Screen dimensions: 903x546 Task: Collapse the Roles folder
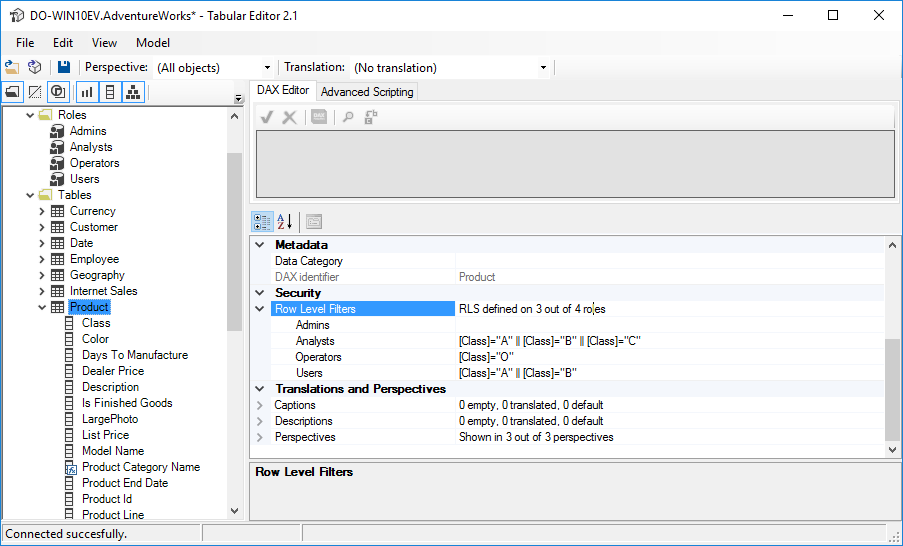[30, 115]
